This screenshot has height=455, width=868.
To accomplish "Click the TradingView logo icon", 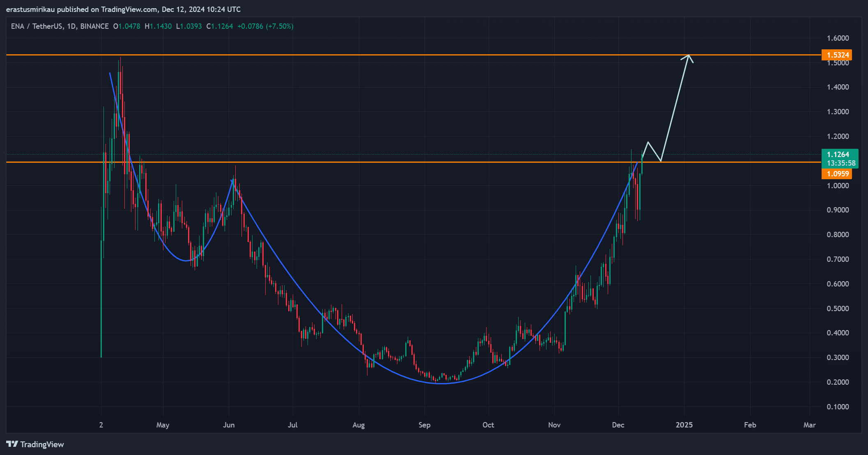I will pos(12,444).
